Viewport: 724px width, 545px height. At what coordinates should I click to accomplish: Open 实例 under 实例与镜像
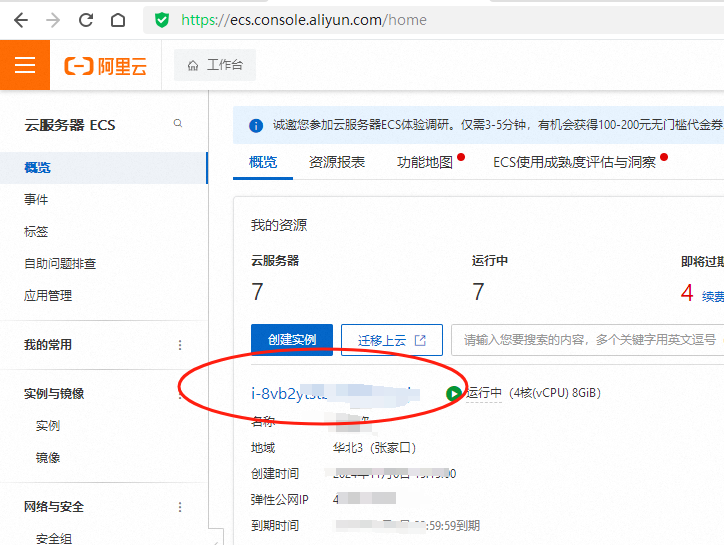point(48,426)
